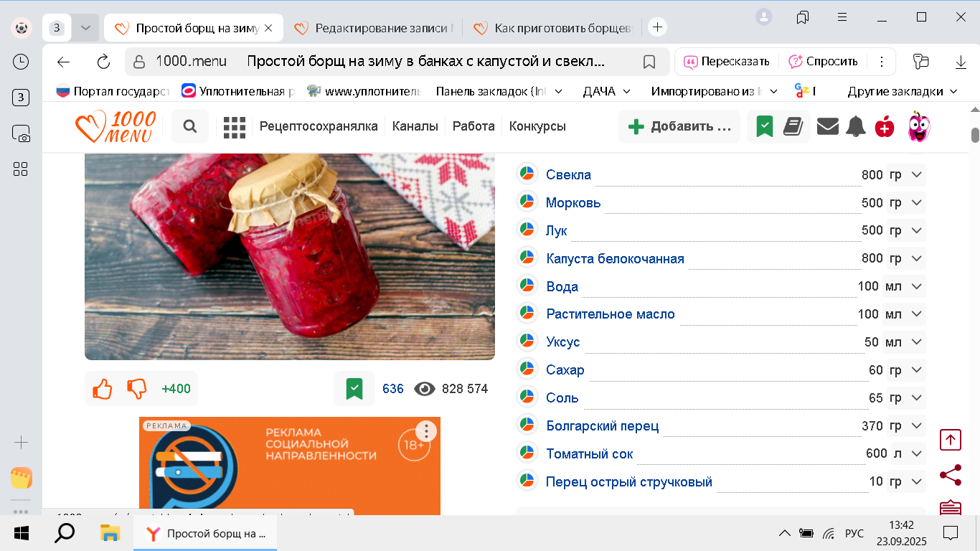The width and height of the screenshot is (980, 551).
Task: Open saved recipes via green bookmark icon
Action: pos(763,126)
